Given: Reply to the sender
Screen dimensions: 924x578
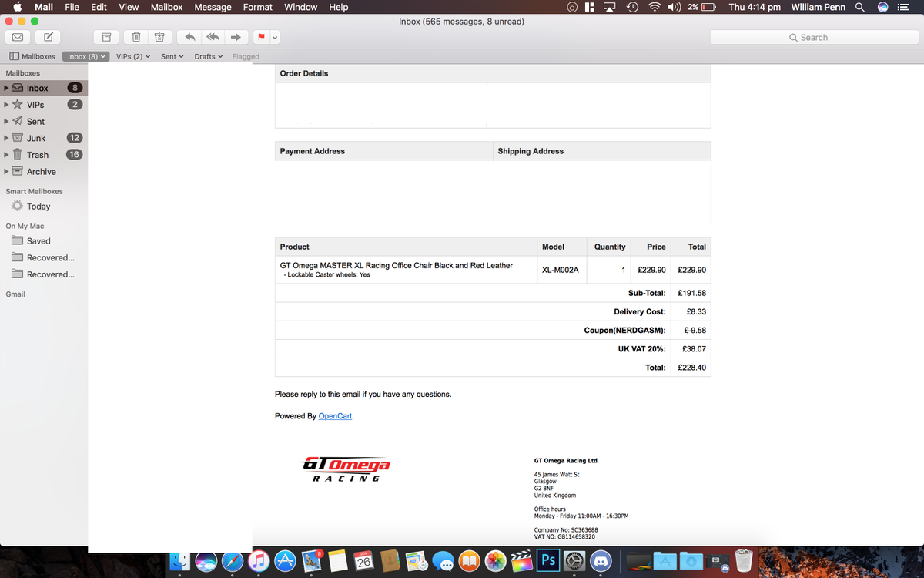Looking at the screenshot, I should pos(189,36).
